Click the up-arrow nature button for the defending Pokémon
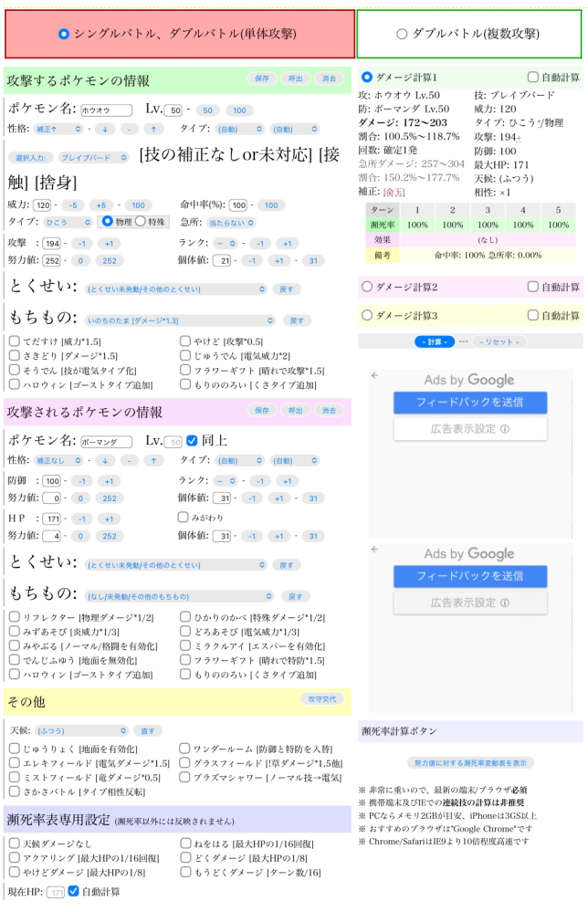The image size is (588, 912). (153, 461)
